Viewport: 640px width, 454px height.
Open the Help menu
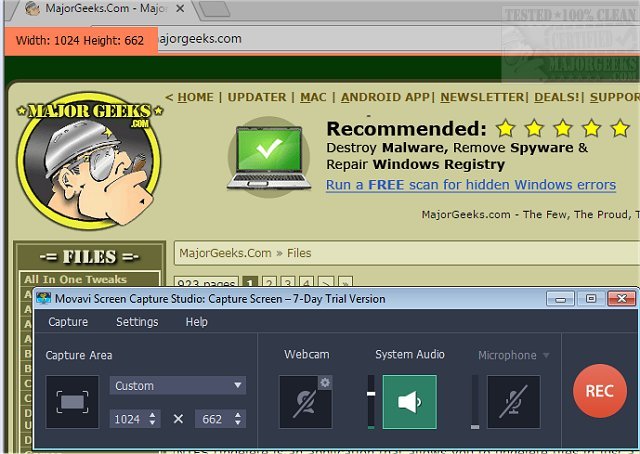point(197,322)
